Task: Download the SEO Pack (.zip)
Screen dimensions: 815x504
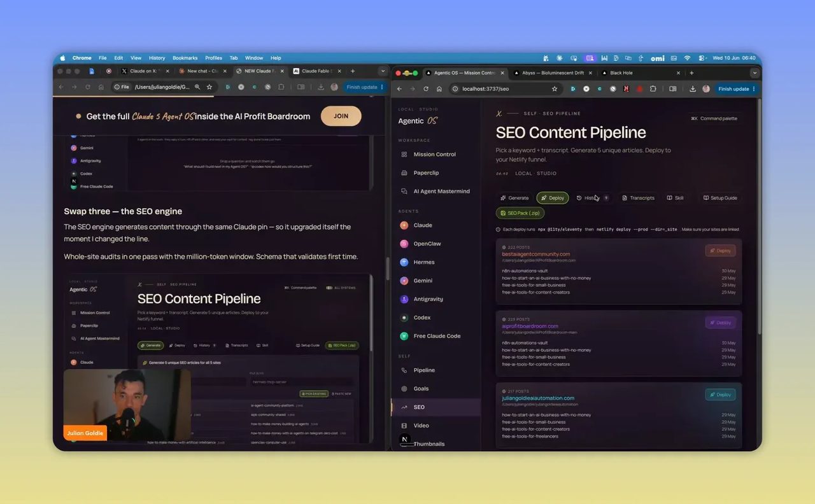Action: (520, 213)
